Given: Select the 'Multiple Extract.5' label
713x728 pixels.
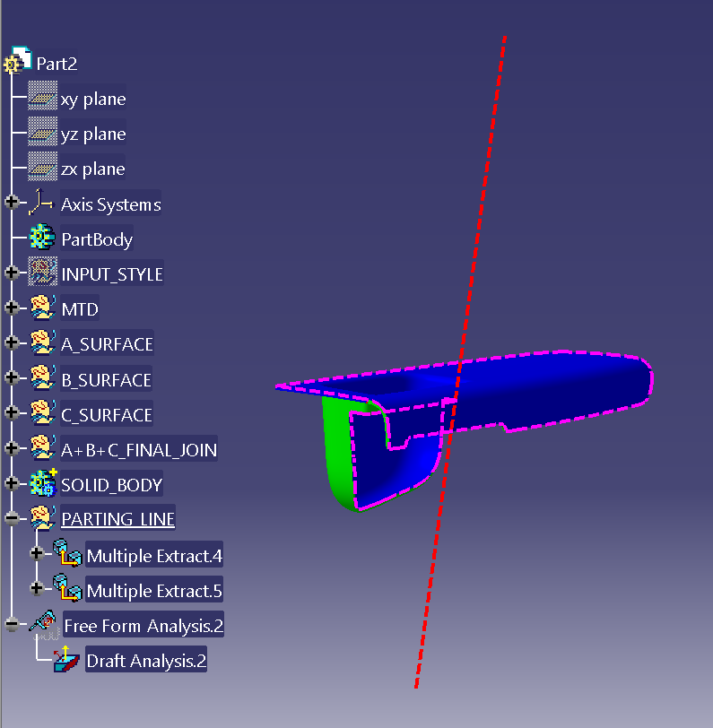Looking at the screenshot, I should point(154,591).
